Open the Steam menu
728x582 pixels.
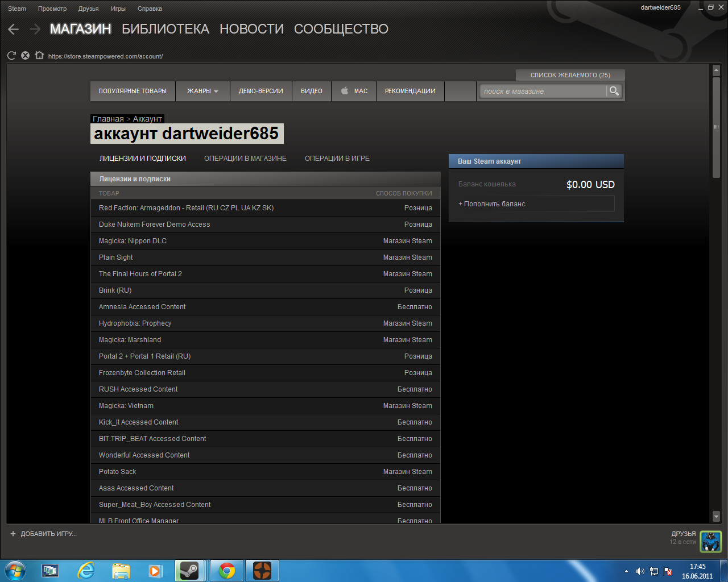click(x=17, y=9)
